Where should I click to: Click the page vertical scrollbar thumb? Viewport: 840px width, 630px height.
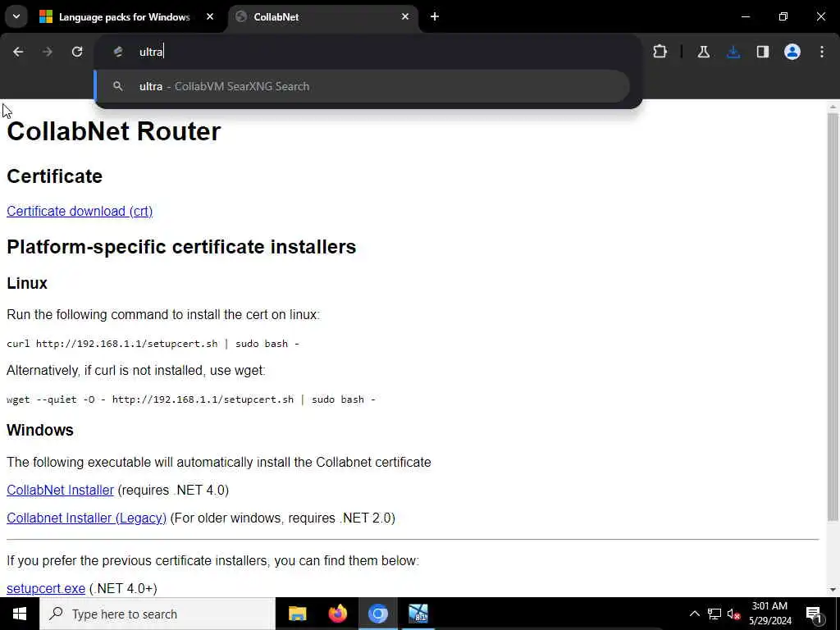click(833, 316)
